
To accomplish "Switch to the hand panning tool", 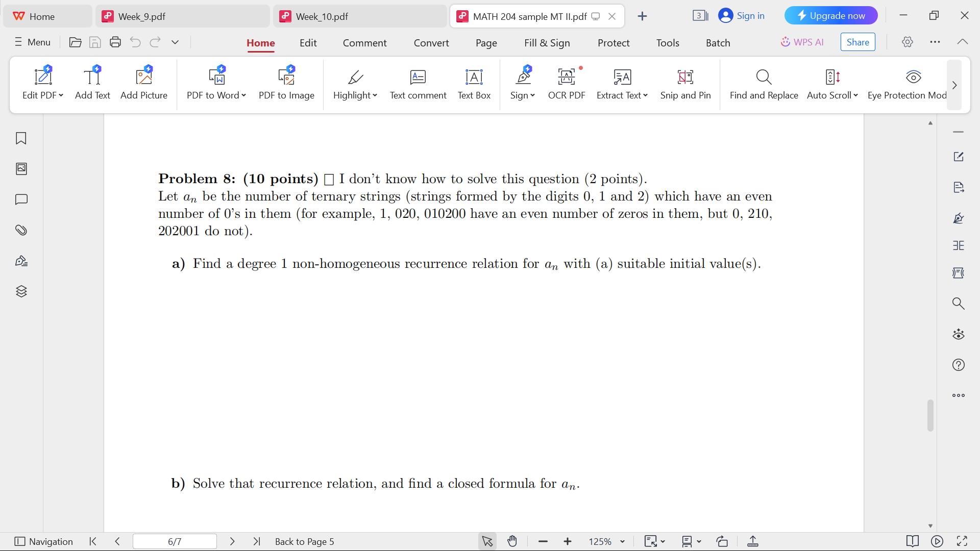I will click(512, 541).
